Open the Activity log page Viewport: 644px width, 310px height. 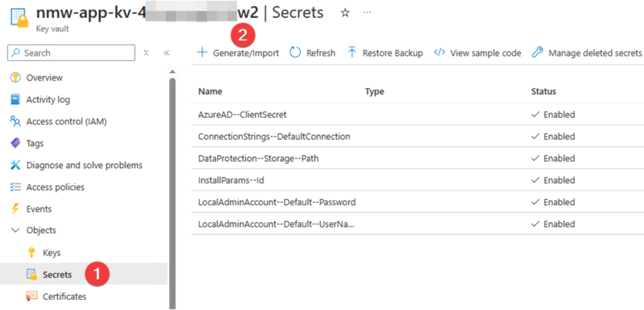click(48, 99)
